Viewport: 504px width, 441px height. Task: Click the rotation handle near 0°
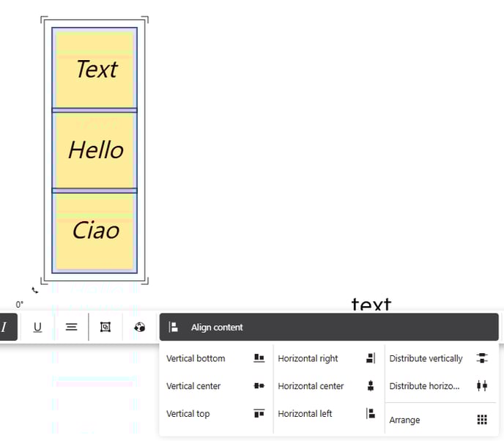click(35, 291)
